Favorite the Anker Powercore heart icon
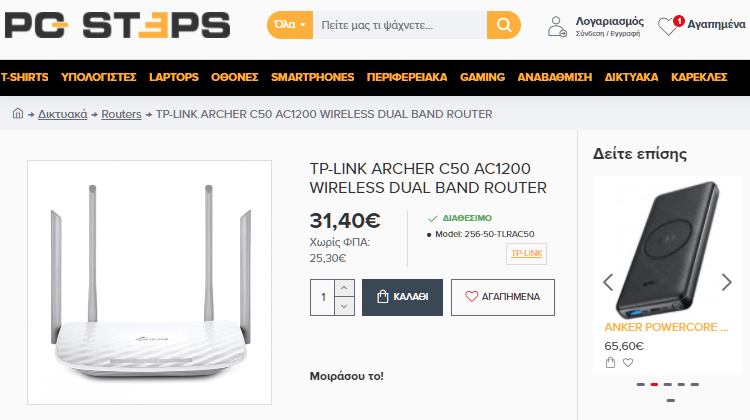Viewport: 750px width, 420px height. (628, 363)
